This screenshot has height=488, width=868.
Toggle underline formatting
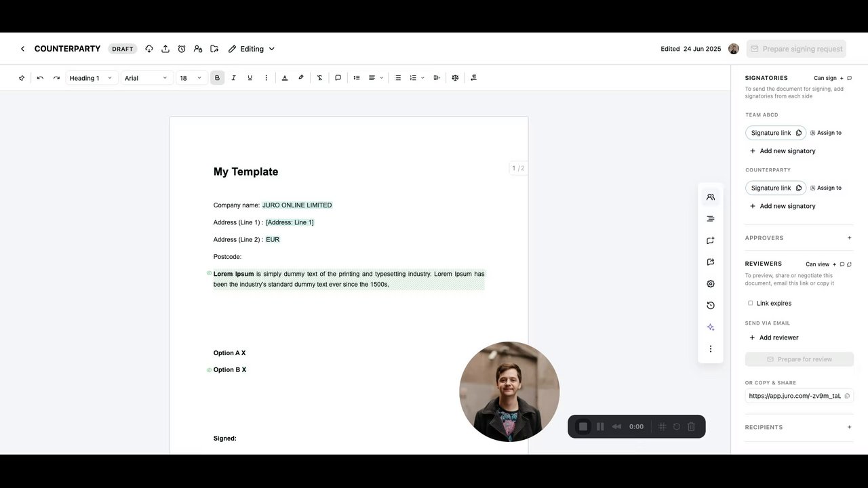click(x=250, y=78)
